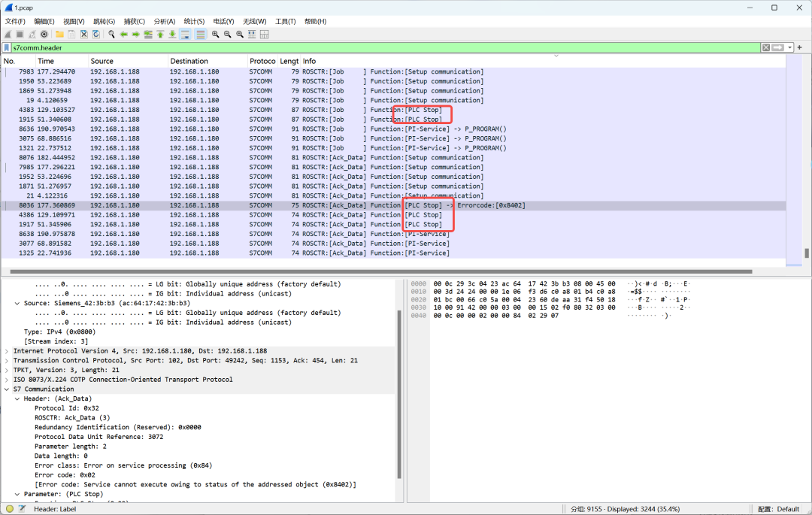Image resolution: width=812 pixels, height=515 pixels.
Task: Click hex dump row 0030
Action: click(550, 307)
